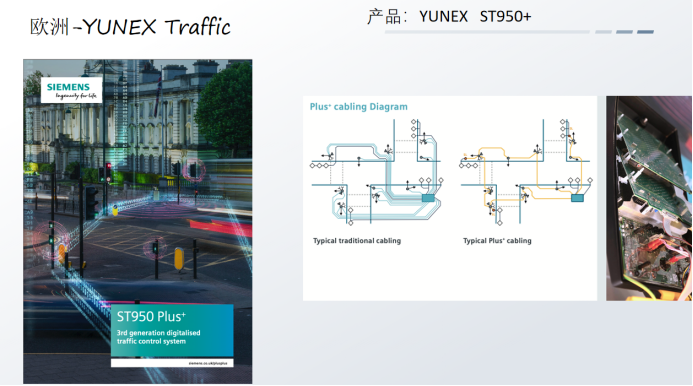The height and width of the screenshot is (386, 693).
Task: Select the Typical Plus+ cabling caption
Action: coord(497,241)
